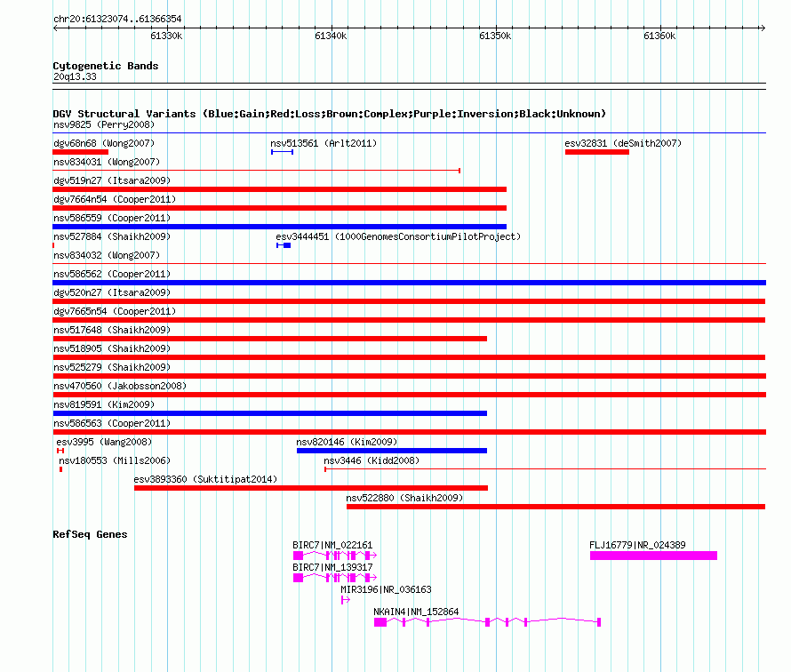
Task: Open the FLJ16779|NR_024389 magenta gene bar
Action: (x=653, y=556)
